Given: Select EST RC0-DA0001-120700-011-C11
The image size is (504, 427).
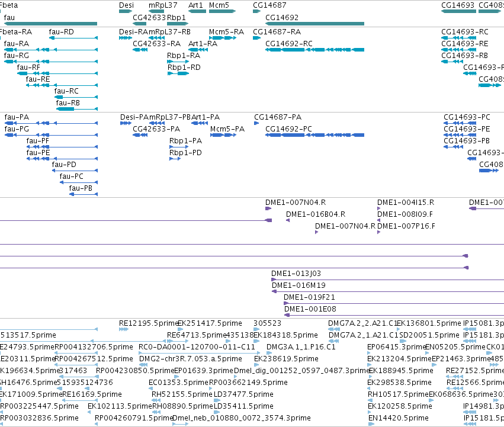Looking at the screenshot, I should (x=197, y=347).
